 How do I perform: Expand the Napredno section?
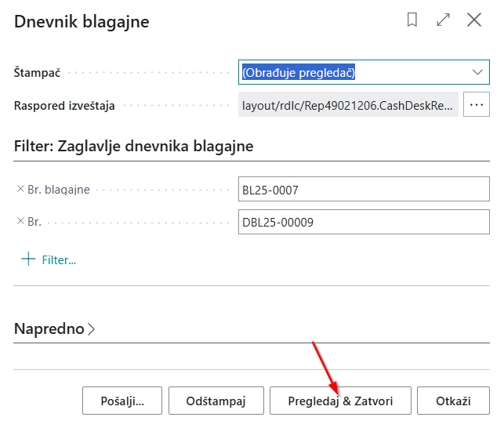click(55, 329)
